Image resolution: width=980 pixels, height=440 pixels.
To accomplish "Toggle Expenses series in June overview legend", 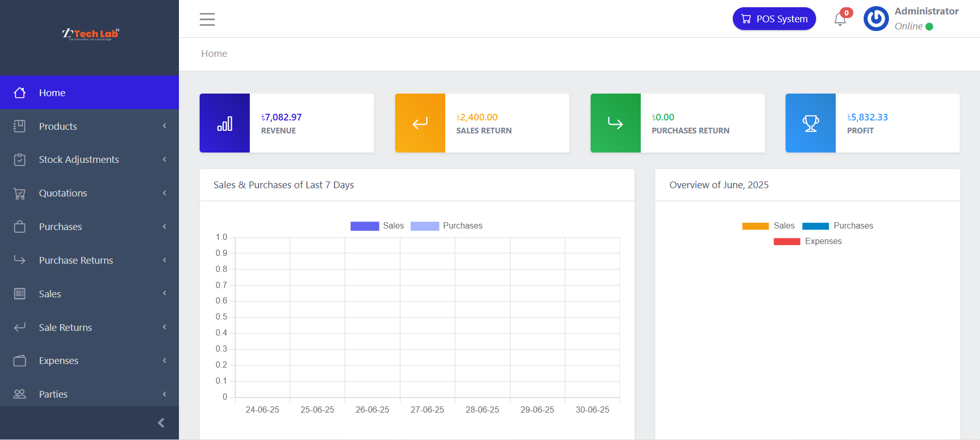I will pyautogui.click(x=807, y=241).
